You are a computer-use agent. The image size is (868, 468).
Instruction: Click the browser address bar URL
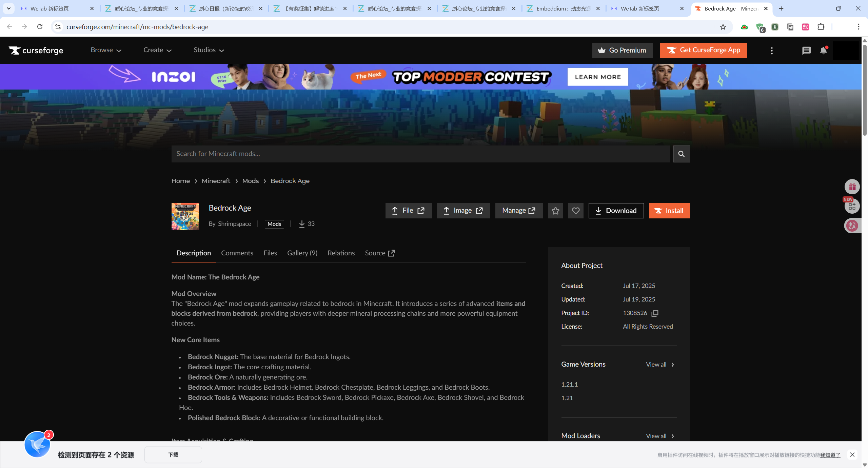pos(137,27)
